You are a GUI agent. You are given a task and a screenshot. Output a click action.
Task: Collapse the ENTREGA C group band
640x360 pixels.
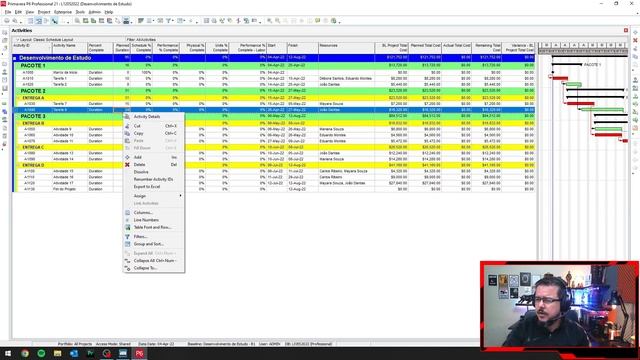19,147
